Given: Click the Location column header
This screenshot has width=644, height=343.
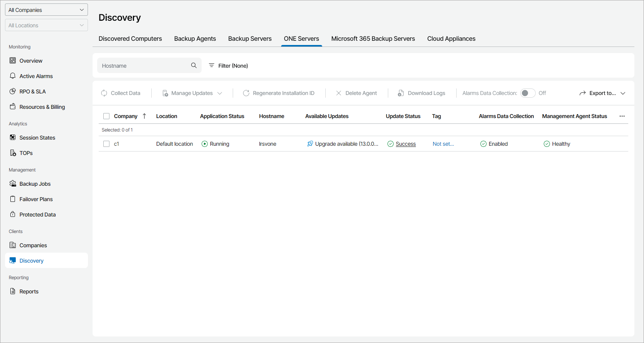Looking at the screenshot, I should coord(167,116).
